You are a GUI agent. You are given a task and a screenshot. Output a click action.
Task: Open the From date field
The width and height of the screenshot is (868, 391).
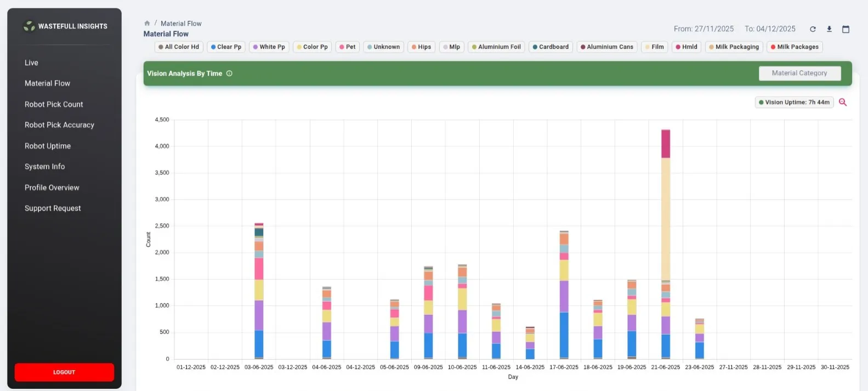[704, 29]
